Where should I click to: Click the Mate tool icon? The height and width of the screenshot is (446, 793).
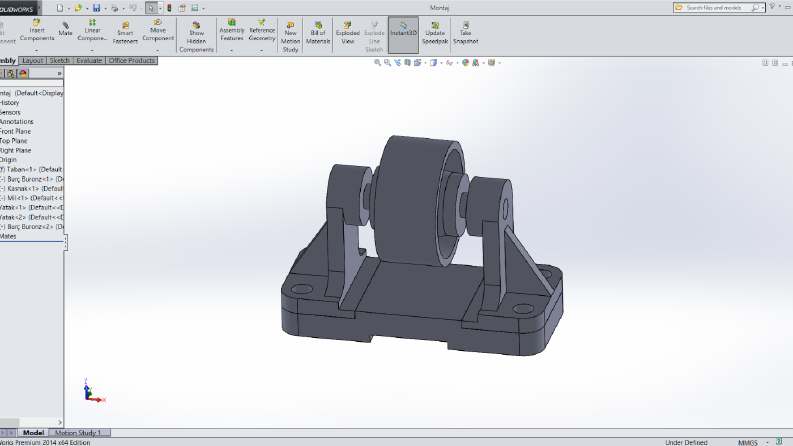pos(65,29)
